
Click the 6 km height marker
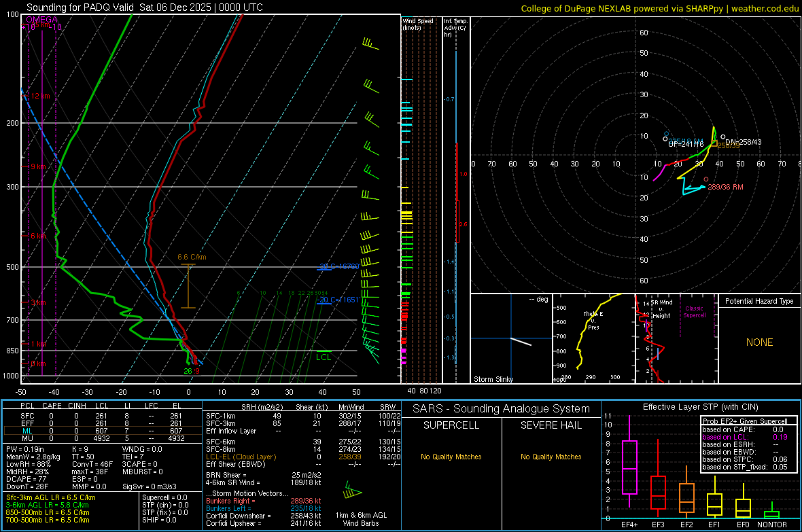pos(38,236)
